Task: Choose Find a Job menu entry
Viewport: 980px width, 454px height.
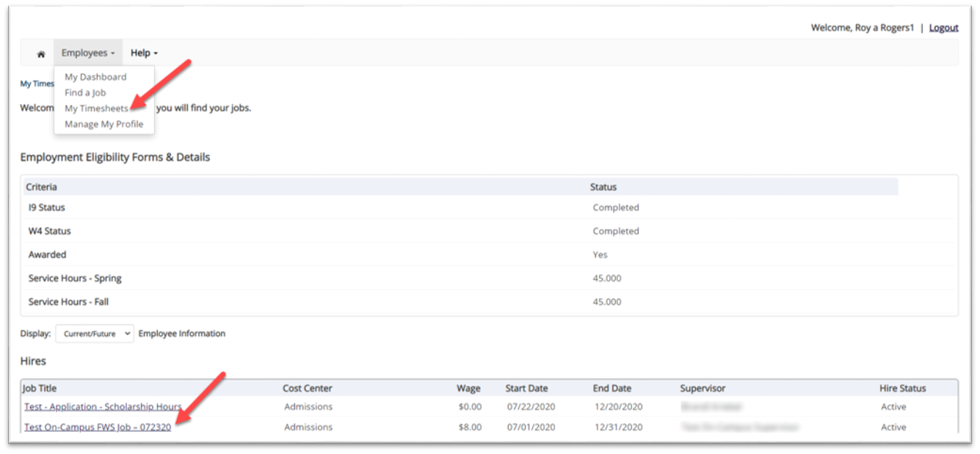Action: tap(85, 92)
